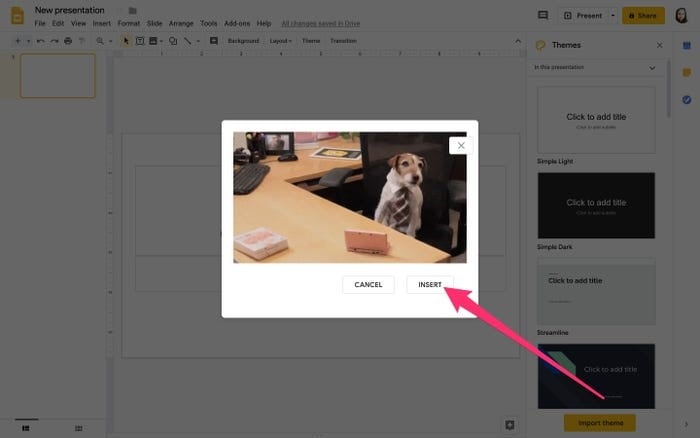This screenshot has height=438, width=700.
Task: Click the Cancel button in the dialog
Action: 368,284
